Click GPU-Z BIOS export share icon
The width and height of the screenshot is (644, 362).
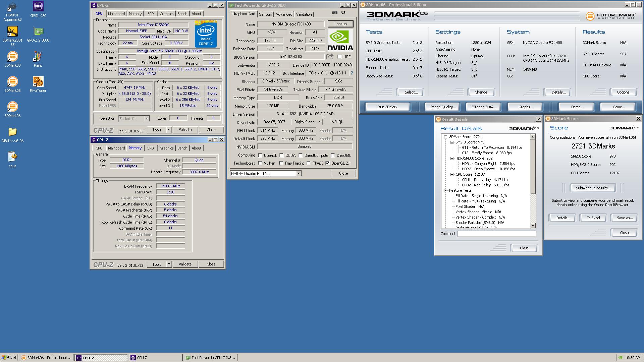pyautogui.click(x=330, y=57)
